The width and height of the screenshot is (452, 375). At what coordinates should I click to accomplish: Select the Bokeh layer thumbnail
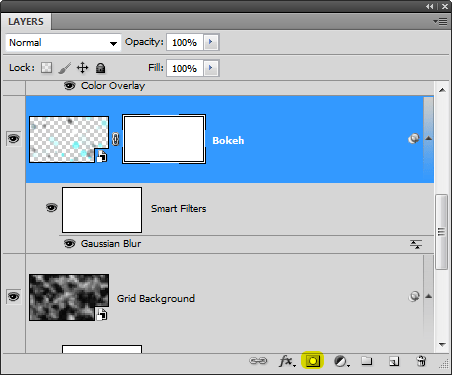pyautogui.click(x=69, y=139)
